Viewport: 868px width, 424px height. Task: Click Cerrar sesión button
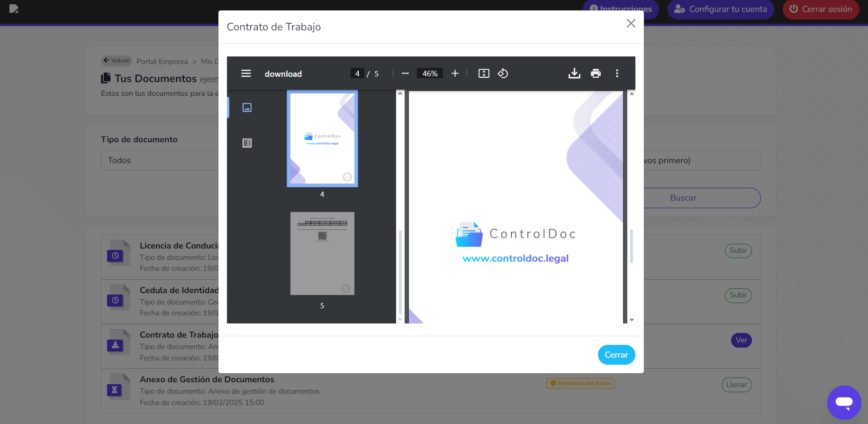pyautogui.click(x=821, y=9)
